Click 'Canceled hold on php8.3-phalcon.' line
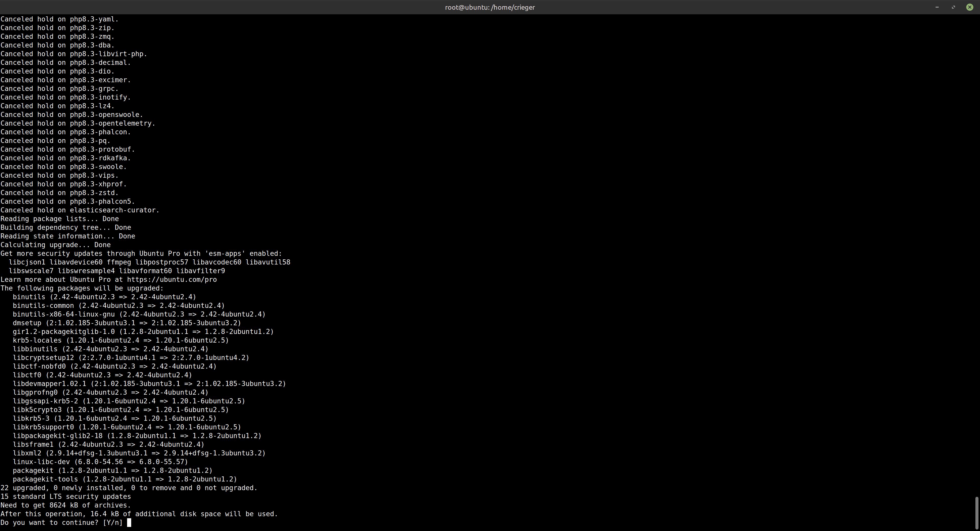The height and width of the screenshot is (531, 980). pos(66,132)
